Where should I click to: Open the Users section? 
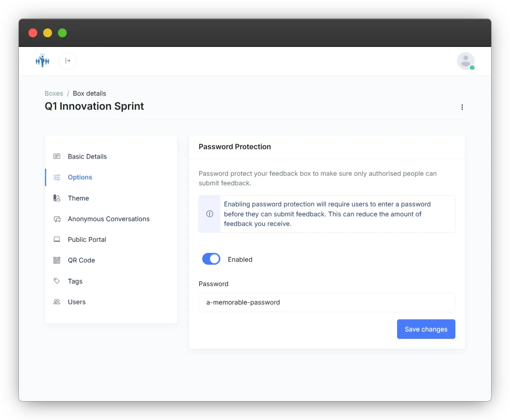tap(111, 302)
